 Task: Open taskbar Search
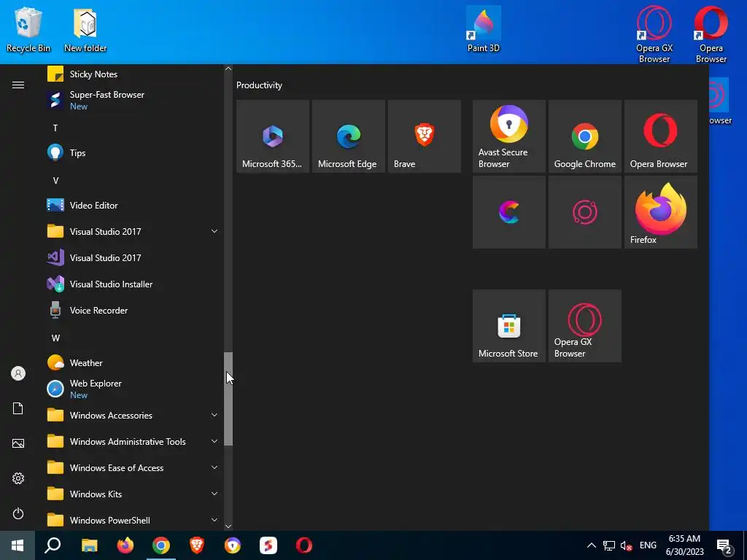[x=53, y=545]
